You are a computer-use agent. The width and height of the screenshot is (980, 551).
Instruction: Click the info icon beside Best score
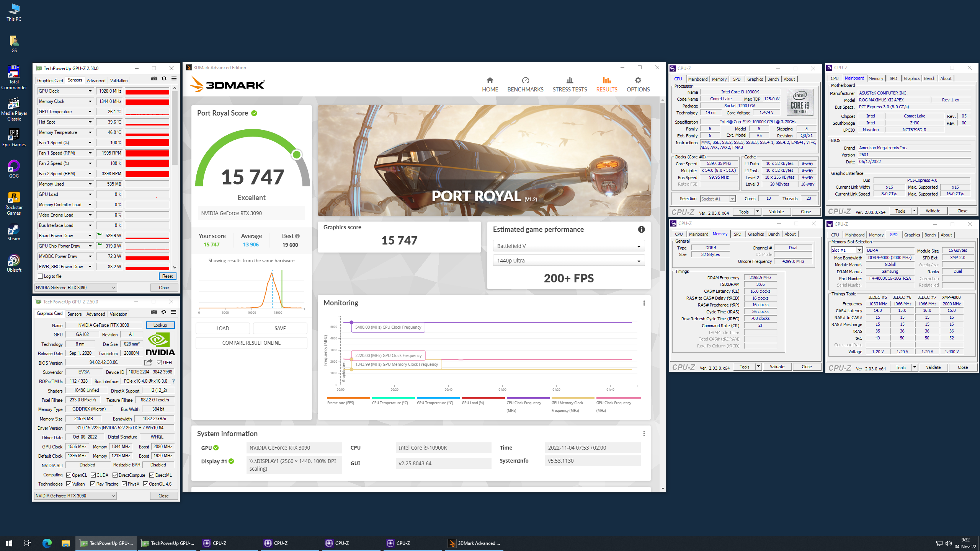tap(297, 236)
